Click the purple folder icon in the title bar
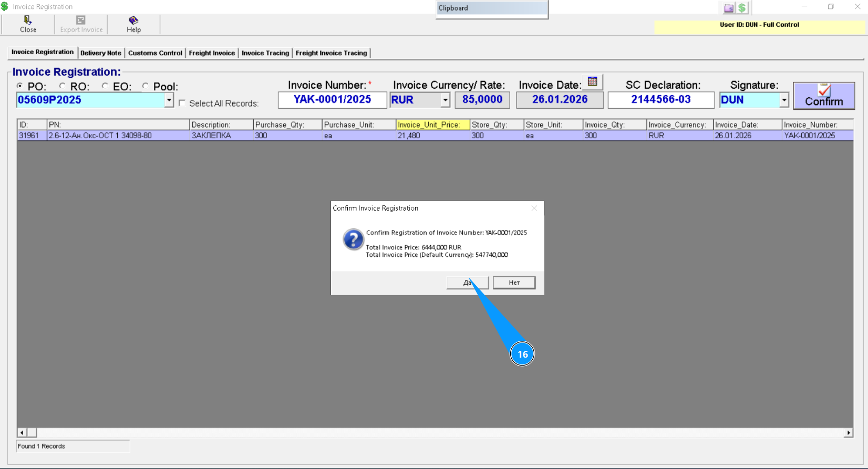This screenshot has height=469, width=868. point(729,8)
